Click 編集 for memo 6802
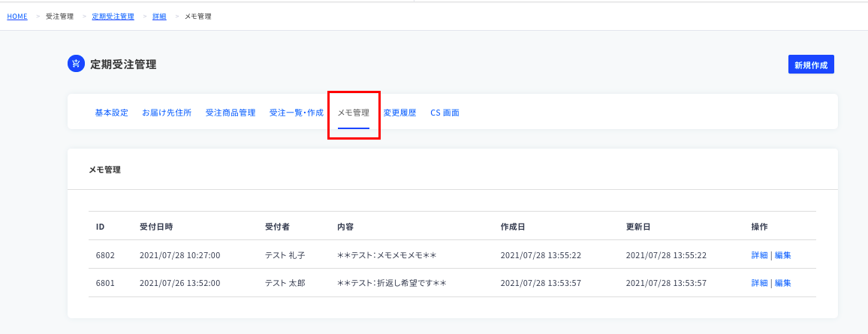This screenshot has height=334, width=868. tap(782, 255)
